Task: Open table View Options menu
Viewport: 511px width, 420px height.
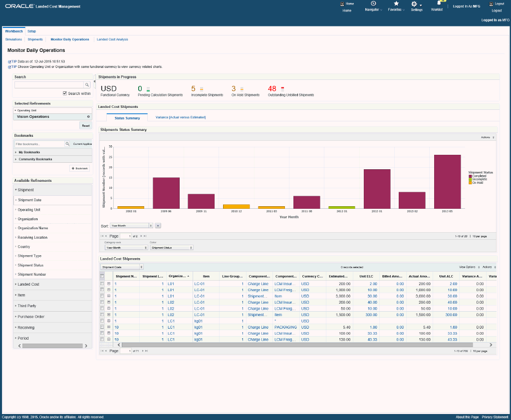Action: pyautogui.click(x=469, y=267)
